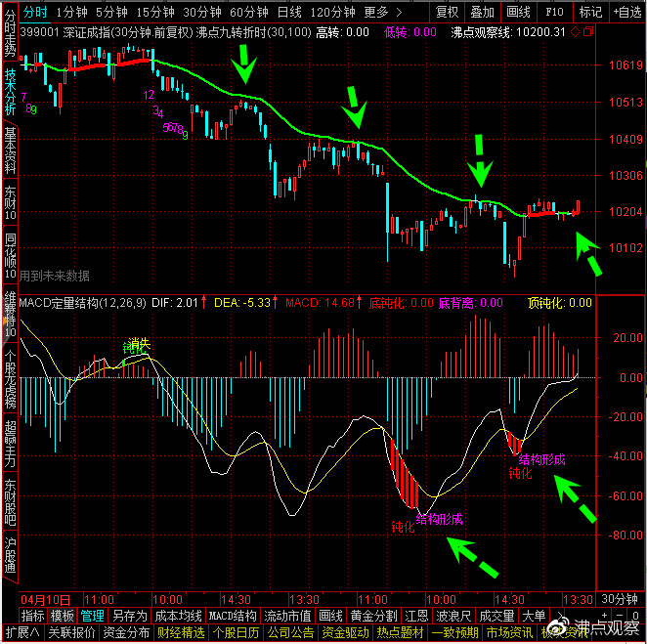Open the 个股日历 tab
Screen dimensions: 647x644
(x=236, y=632)
